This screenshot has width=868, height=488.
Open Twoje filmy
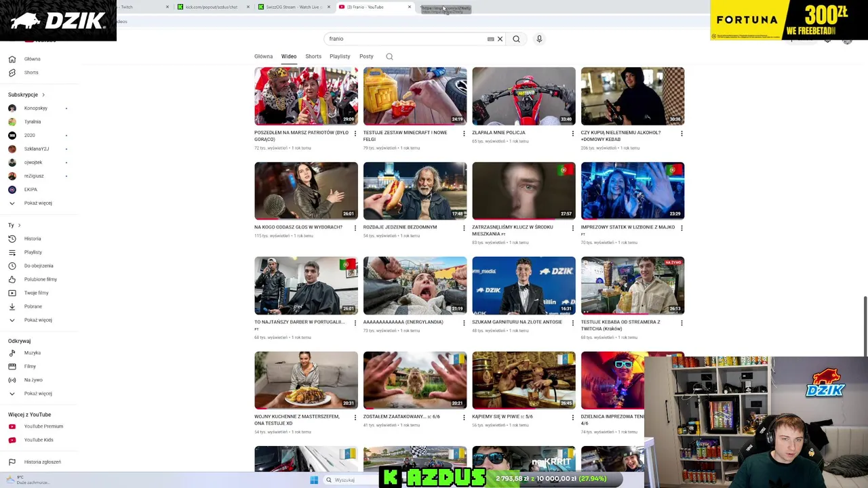click(x=37, y=293)
